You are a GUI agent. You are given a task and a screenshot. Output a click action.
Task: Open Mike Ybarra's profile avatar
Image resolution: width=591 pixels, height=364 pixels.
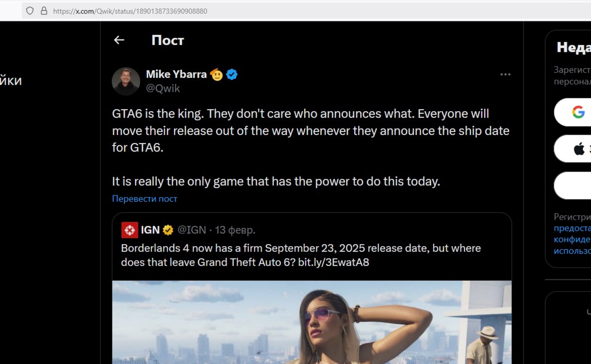coord(126,81)
